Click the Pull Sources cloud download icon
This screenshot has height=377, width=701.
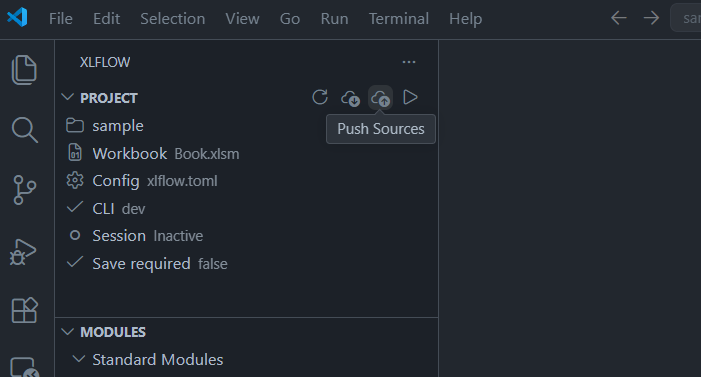pyautogui.click(x=350, y=98)
